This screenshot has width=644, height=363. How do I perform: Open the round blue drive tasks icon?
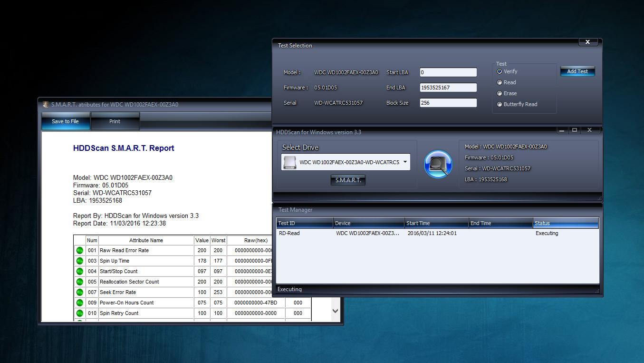point(437,164)
